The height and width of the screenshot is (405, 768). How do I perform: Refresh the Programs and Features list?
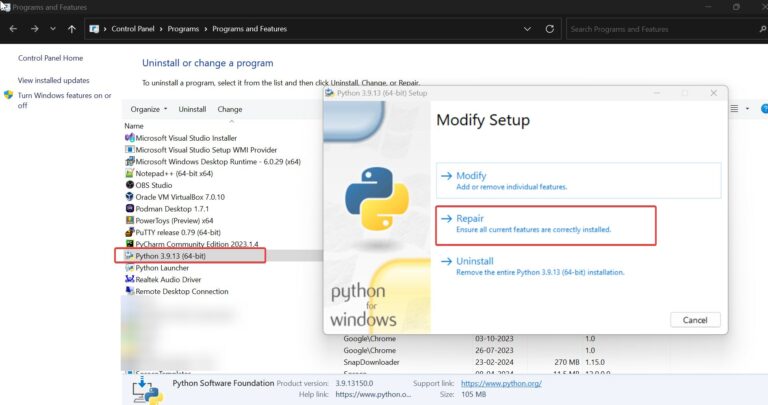[550, 29]
